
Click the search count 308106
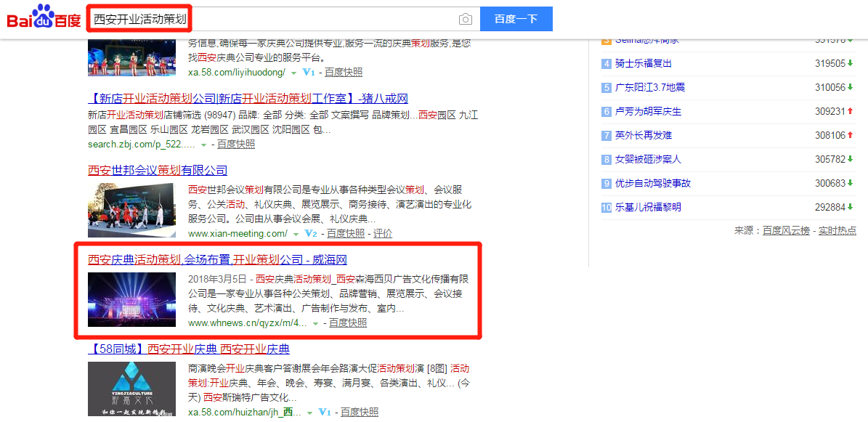point(830,135)
